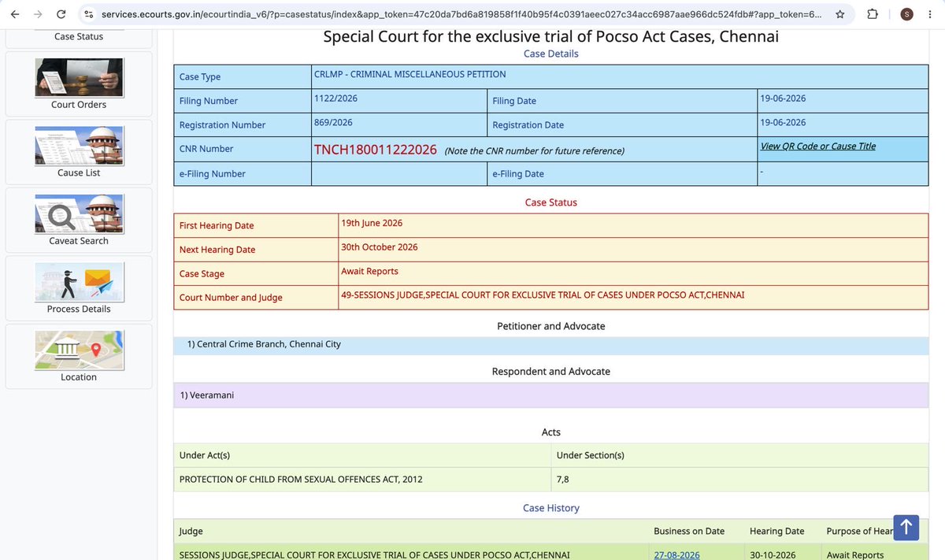The image size is (945, 560).
Task: Click the scroll-to-top arrow button
Action: [x=906, y=527]
